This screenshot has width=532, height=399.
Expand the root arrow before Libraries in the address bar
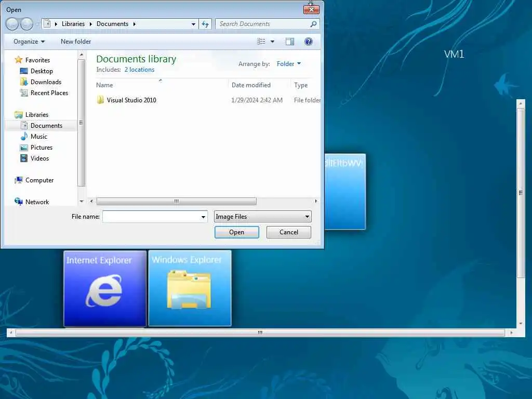[56, 24]
